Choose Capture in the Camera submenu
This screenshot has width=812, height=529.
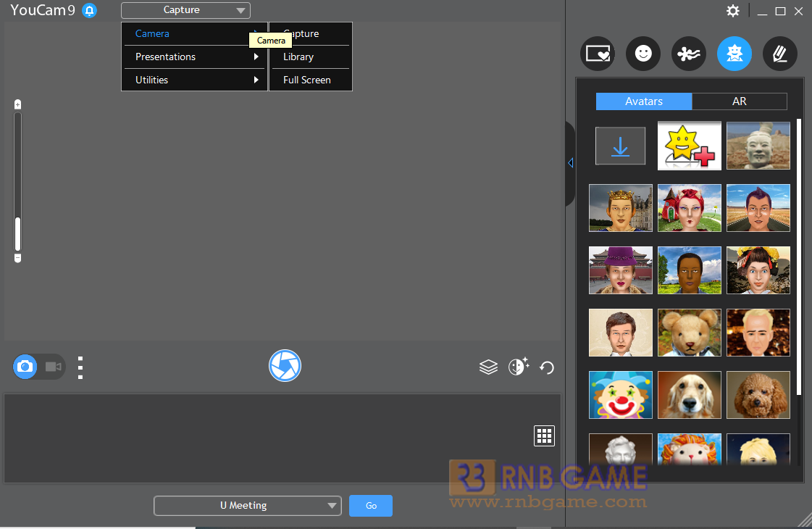click(311, 33)
